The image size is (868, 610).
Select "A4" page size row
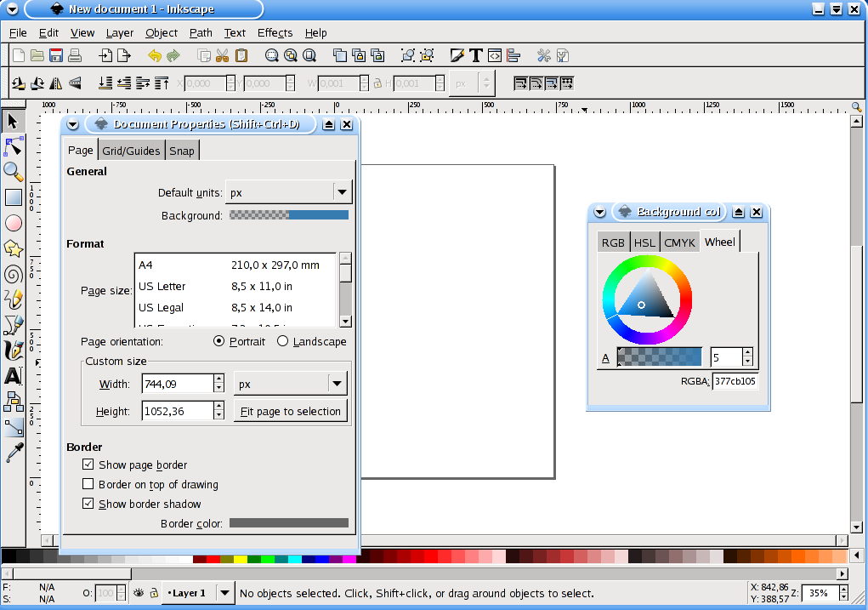(235, 265)
